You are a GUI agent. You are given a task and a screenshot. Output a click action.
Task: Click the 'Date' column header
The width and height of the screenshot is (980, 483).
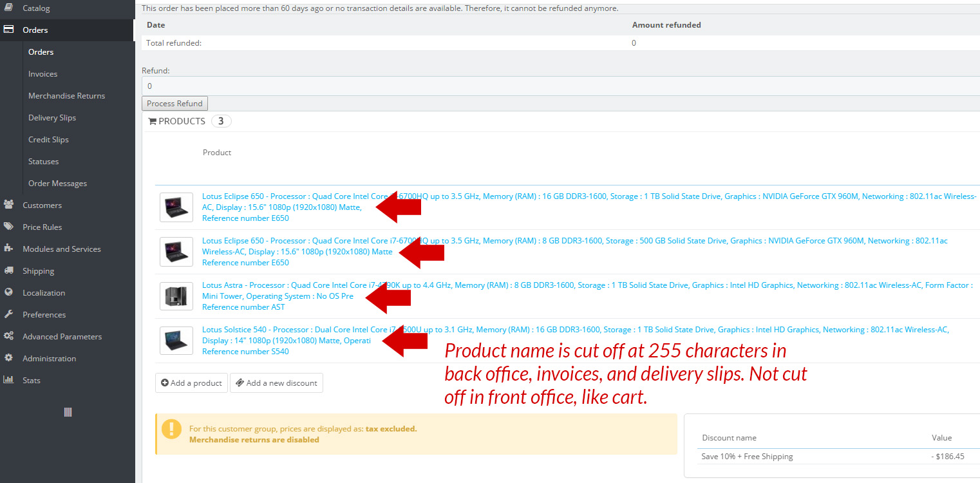tap(156, 25)
